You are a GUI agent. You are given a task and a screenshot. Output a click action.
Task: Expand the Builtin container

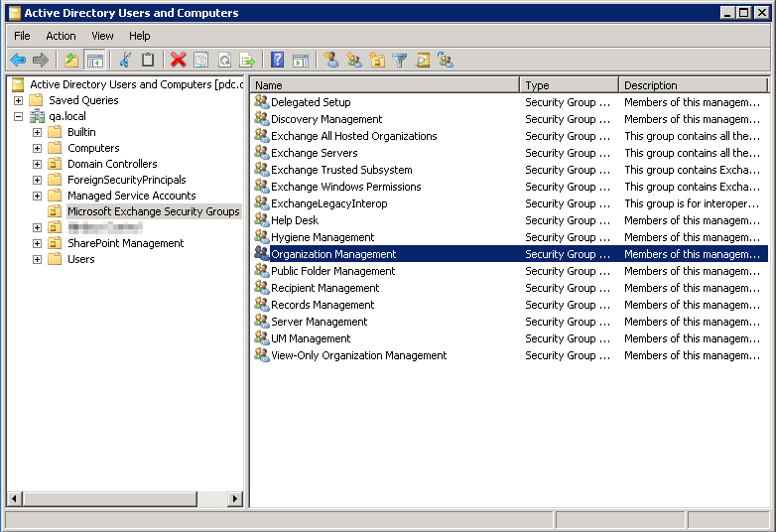coord(37,132)
